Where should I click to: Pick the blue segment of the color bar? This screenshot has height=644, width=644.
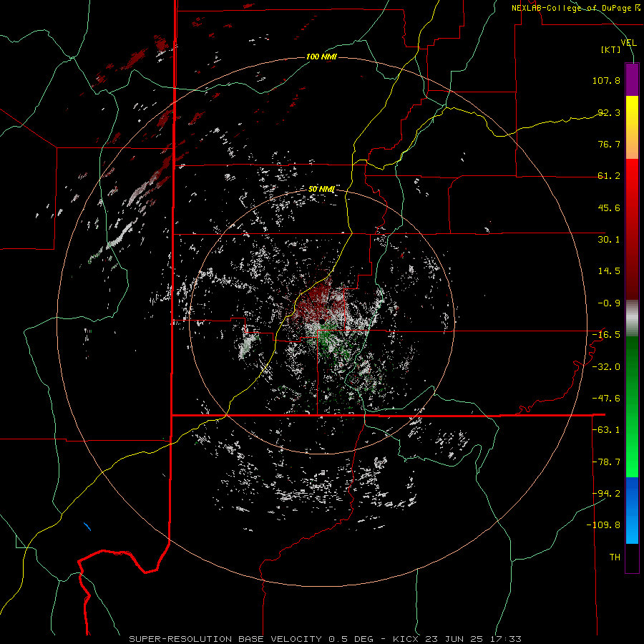pos(632,510)
